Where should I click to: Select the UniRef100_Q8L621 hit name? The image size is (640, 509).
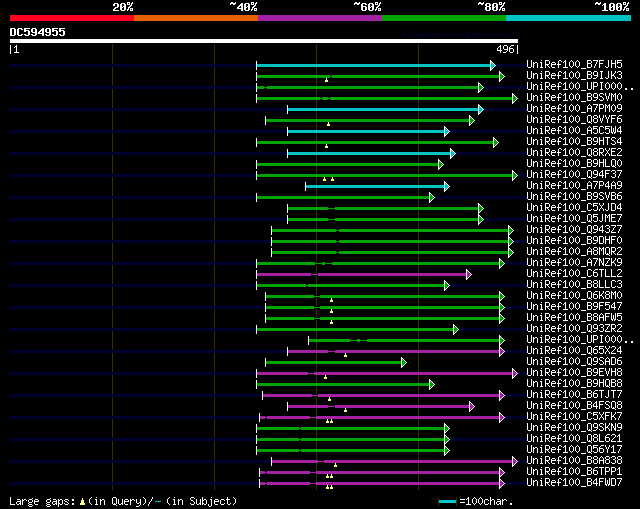click(574, 439)
